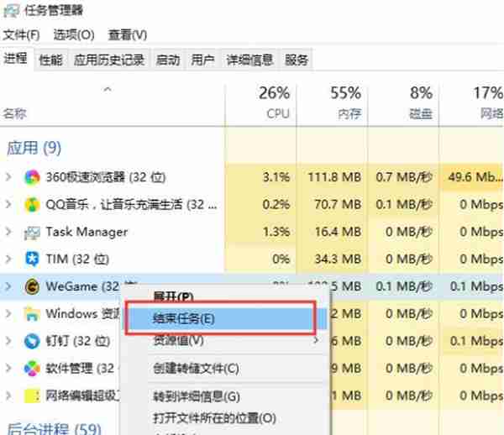The height and width of the screenshot is (435, 504).
Task: Switch to the 性能 tab
Action: click(50, 60)
